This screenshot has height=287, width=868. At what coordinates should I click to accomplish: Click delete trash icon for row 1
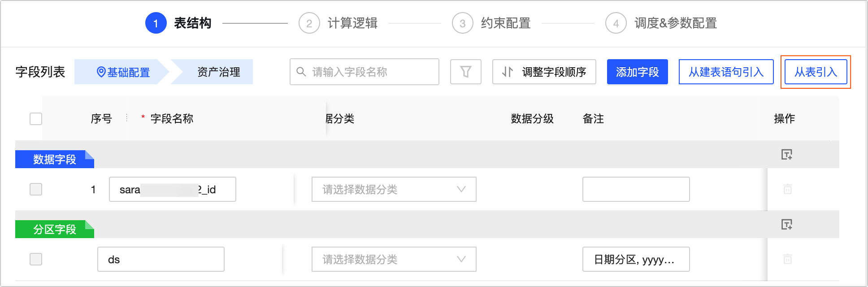(x=787, y=189)
